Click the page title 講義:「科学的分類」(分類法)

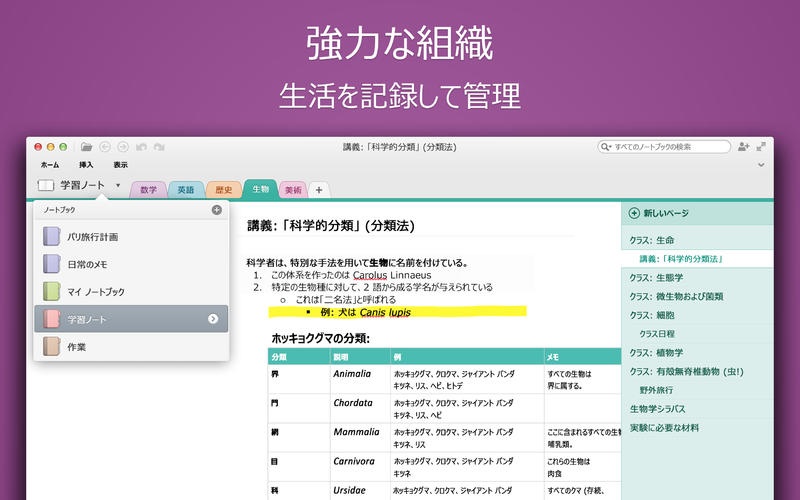coord(331,226)
